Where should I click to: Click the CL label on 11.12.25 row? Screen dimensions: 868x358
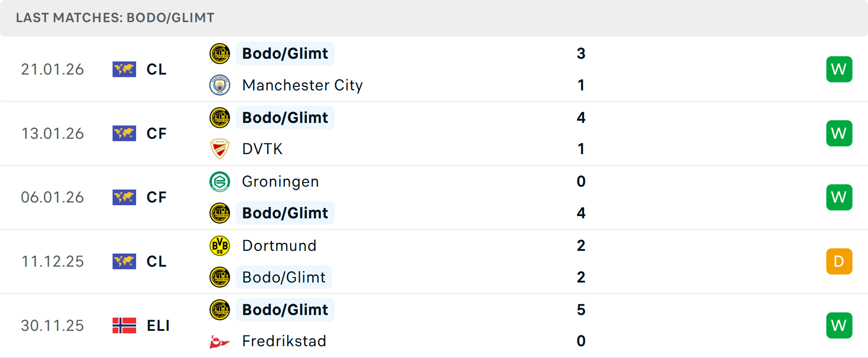click(156, 261)
